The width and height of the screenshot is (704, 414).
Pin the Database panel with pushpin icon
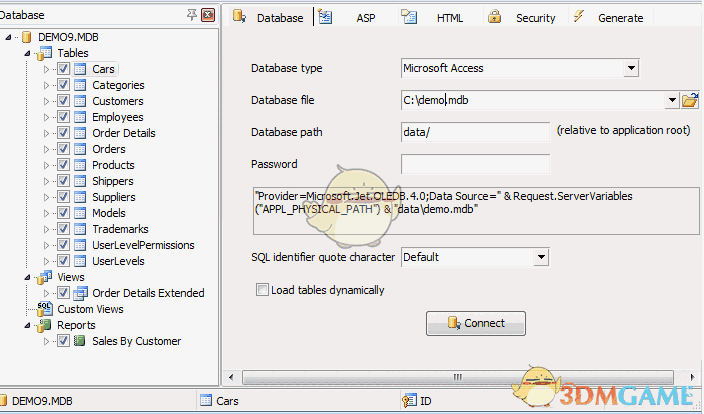tap(192, 15)
